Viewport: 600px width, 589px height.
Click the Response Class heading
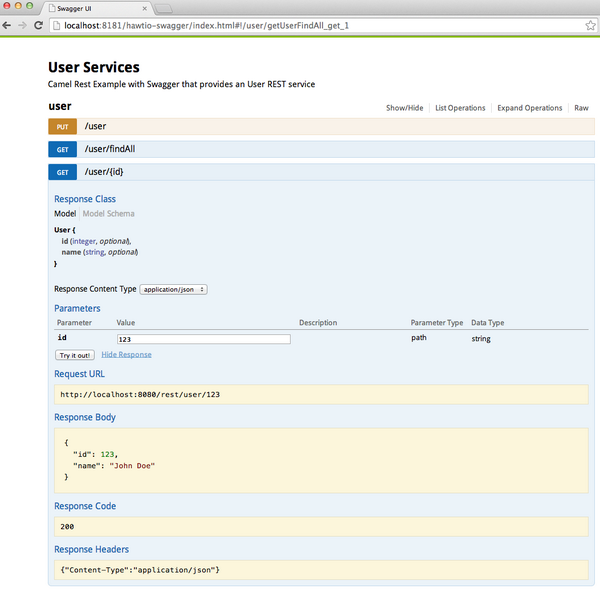point(85,199)
